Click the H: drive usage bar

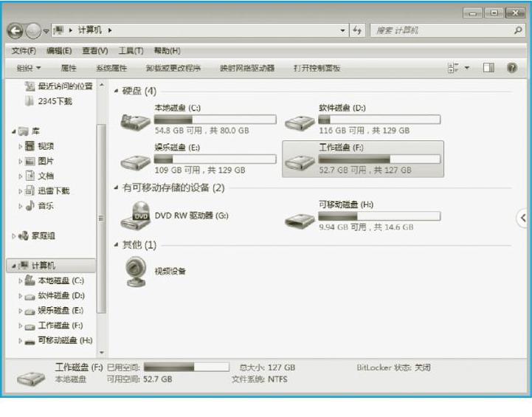[x=379, y=216]
